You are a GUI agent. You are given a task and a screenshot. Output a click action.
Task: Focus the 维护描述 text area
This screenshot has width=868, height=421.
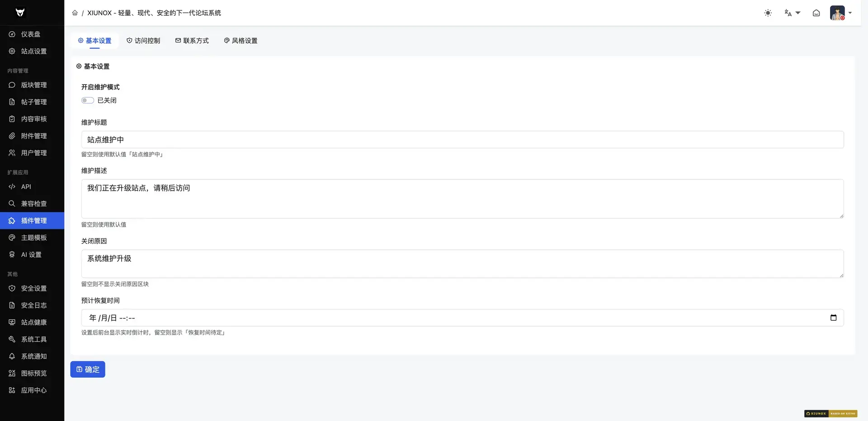(462, 199)
